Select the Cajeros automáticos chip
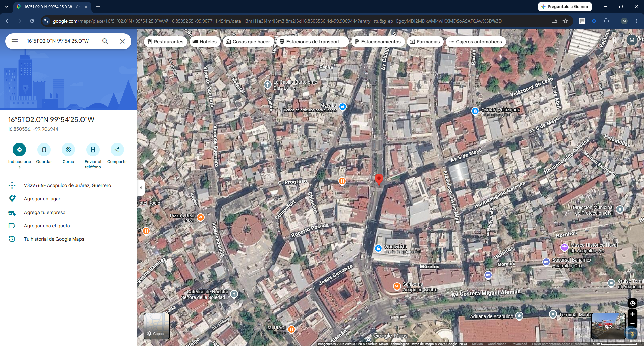Screen dimensions: 644x346 coord(476,42)
